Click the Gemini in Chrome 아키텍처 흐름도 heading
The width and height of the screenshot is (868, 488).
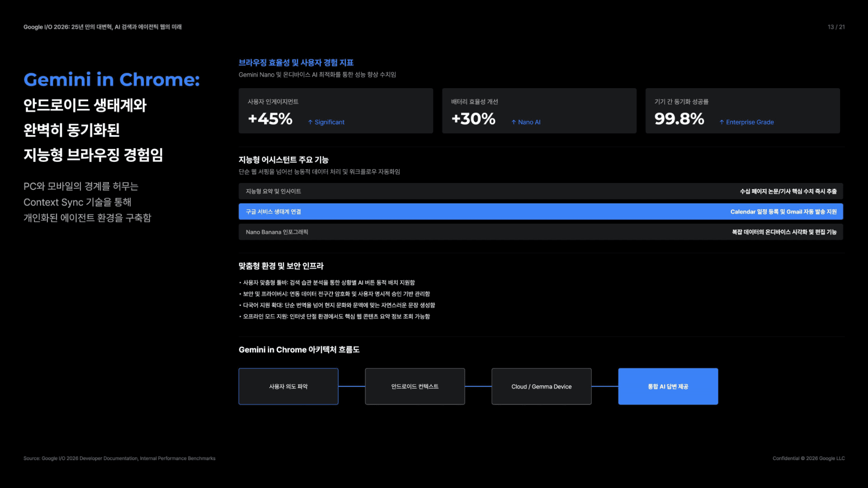coord(299,350)
